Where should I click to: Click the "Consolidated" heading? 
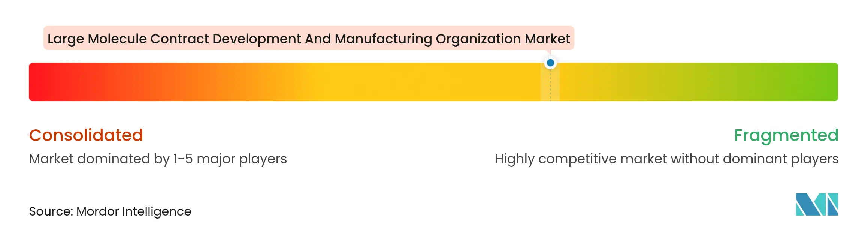coord(86,135)
